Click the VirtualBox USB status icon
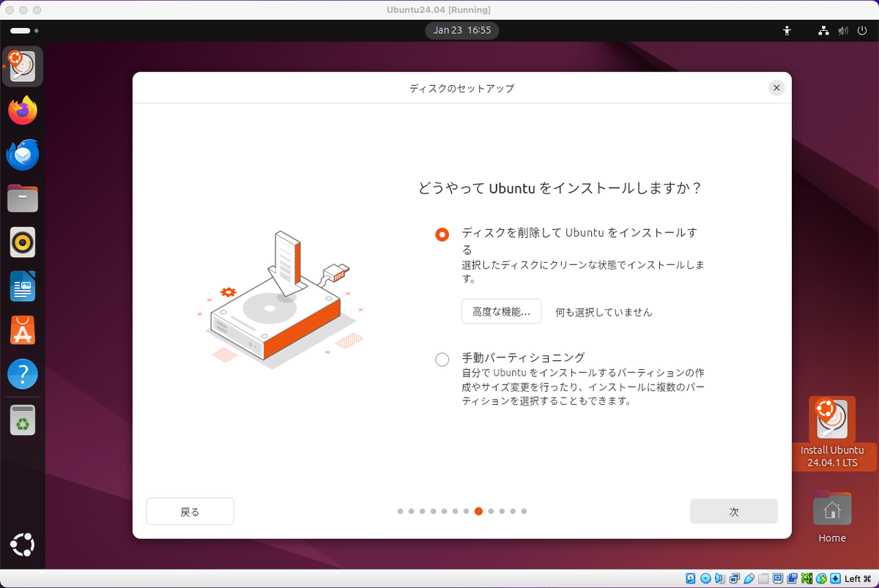The width and height of the screenshot is (879, 588). [749, 578]
